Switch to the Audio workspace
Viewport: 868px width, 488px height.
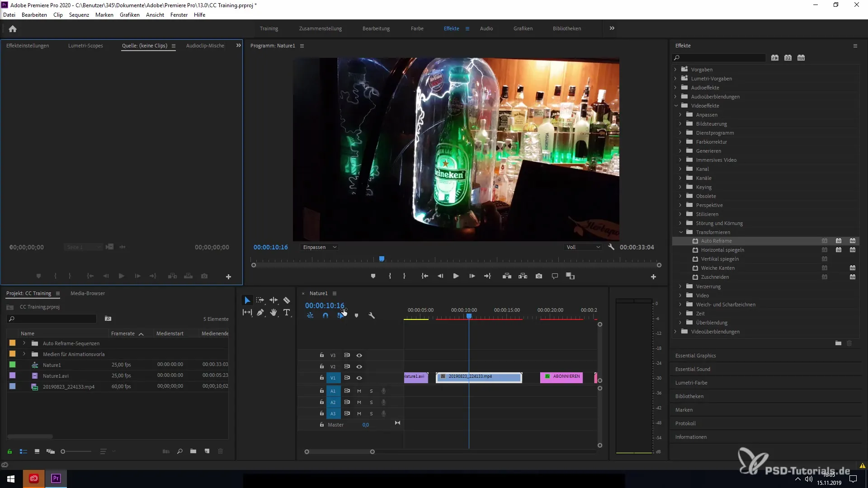pos(486,28)
